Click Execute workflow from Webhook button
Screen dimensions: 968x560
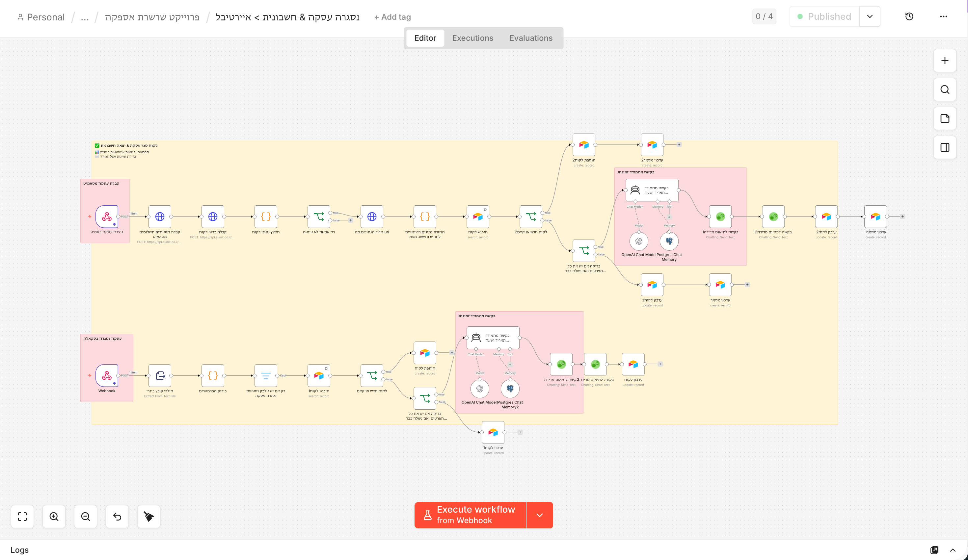coord(470,515)
